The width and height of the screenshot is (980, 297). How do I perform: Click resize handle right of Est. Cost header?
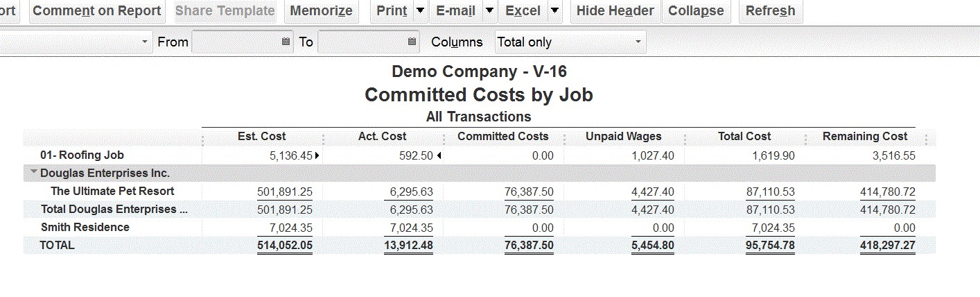pyautogui.click(x=323, y=137)
